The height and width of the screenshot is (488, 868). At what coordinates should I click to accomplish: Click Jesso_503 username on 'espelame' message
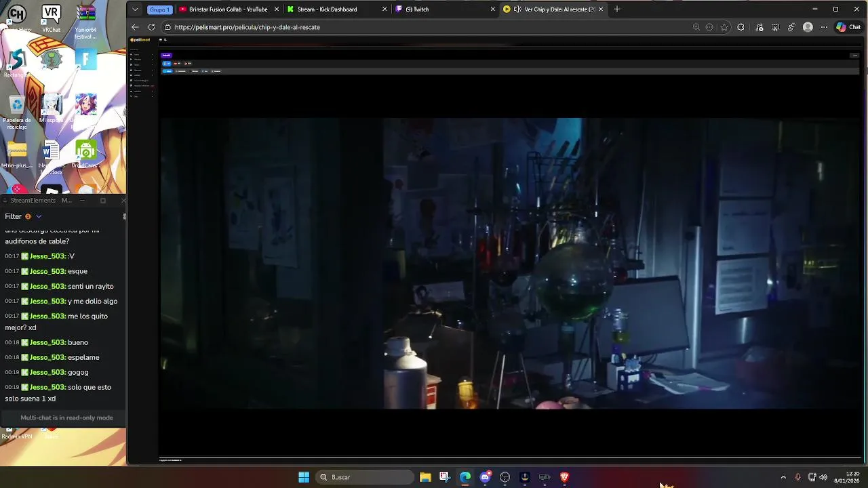coord(47,357)
